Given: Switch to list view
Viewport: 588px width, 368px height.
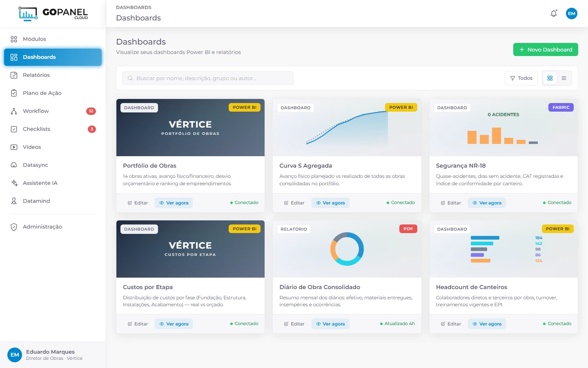Looking at the screenshot, I should click(564, 78).
